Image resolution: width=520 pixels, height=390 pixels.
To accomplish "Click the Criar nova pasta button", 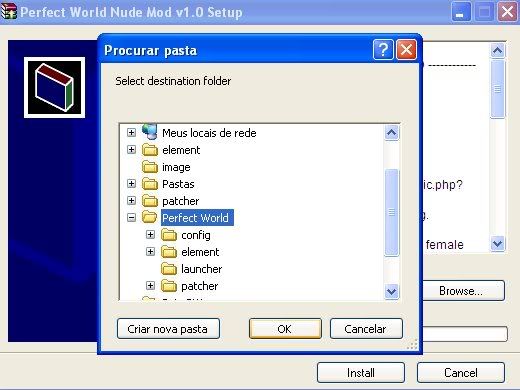I will [x=168, y=329].
